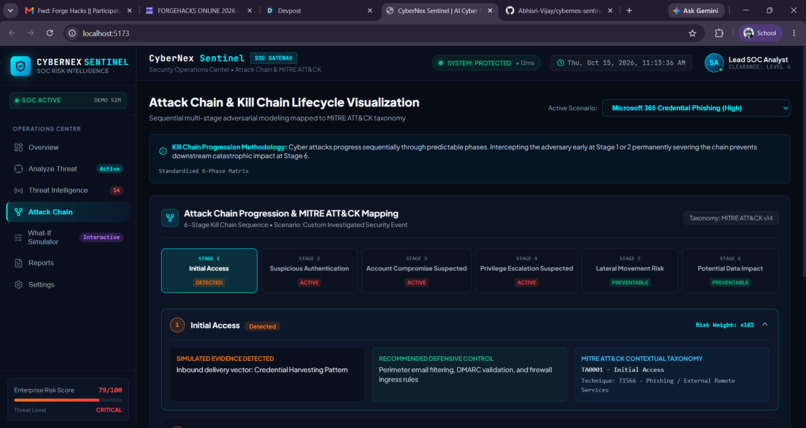The width and height of the screenshot is (806, 428).
Task: Open Threat Intelligence page
Action: 67,190
